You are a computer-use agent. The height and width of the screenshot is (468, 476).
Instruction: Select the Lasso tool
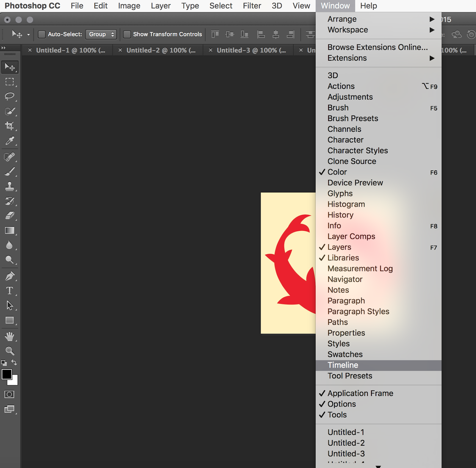10,97
